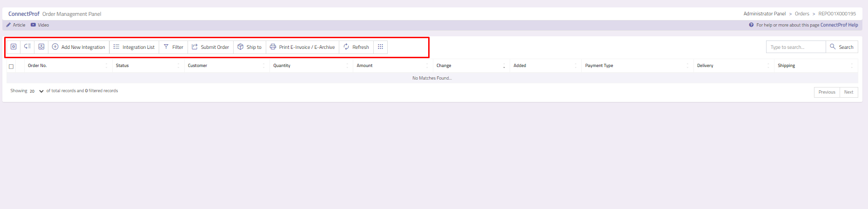The width and height of the screenshot is (868, 209).
Task: Toggle the select-all orders checkbox
Action: click(x=11, y=67)
